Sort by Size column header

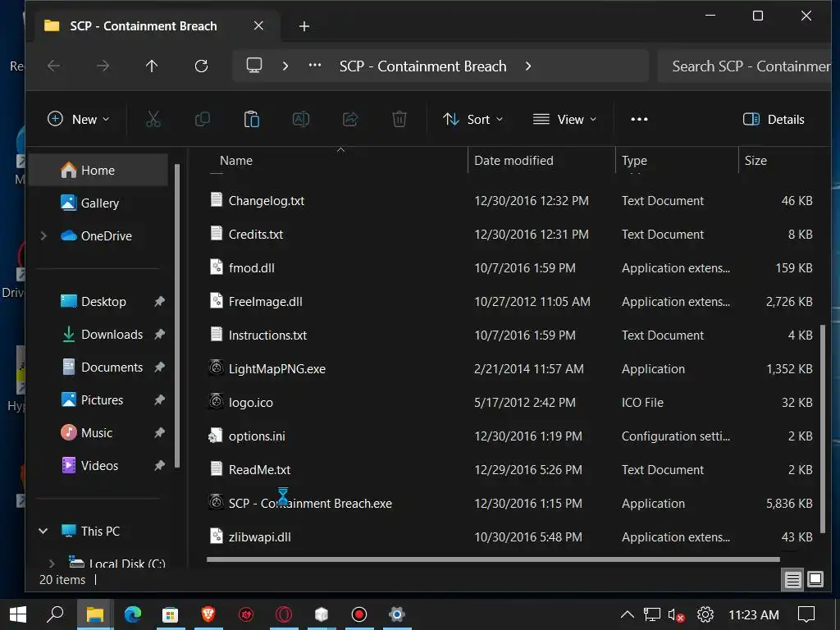(756, 160)
